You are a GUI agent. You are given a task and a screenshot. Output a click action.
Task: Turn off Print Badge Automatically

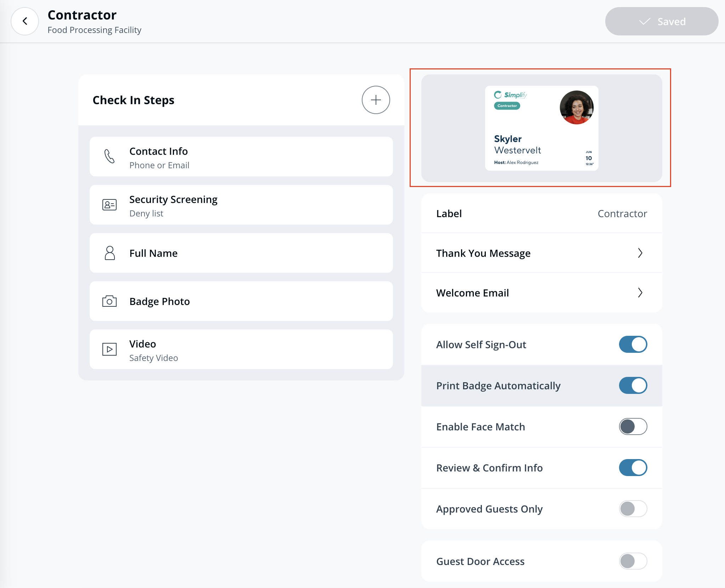click(633, 385)
